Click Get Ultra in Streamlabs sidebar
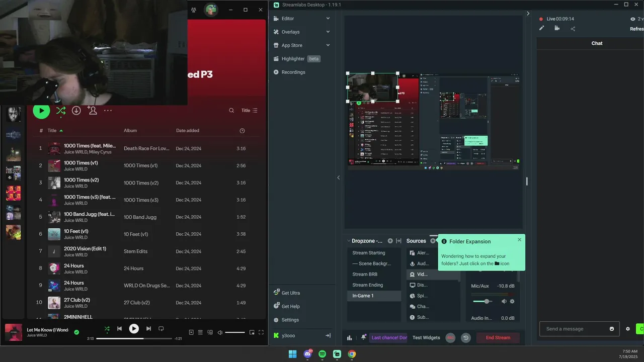The image size is (644, 362). pyautogui.click(x=287, y=293)
